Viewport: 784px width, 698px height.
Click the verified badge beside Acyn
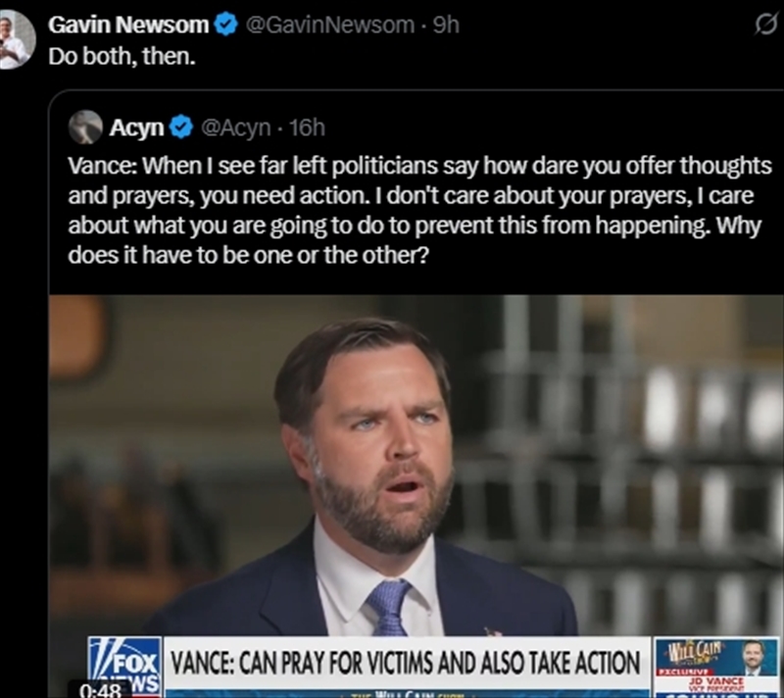point(181,126)
